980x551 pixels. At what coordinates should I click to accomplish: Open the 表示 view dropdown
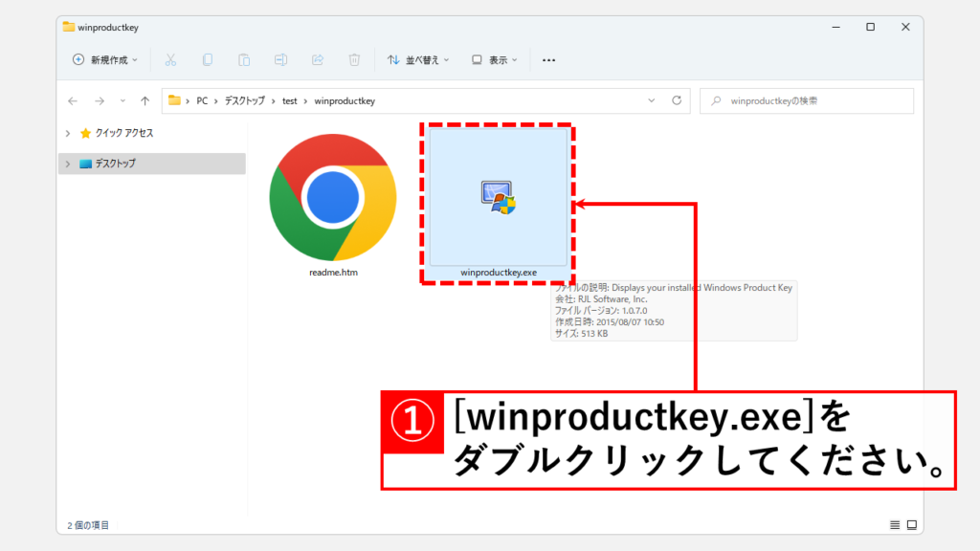pos(495,60)
